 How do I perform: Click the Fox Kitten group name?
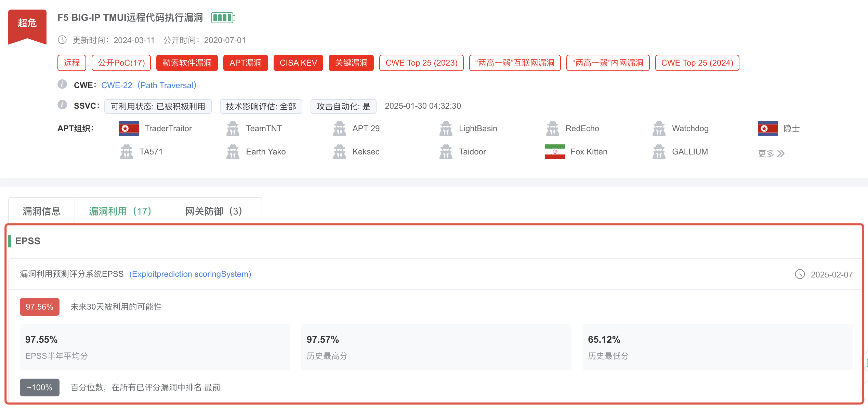pos(589,152)
